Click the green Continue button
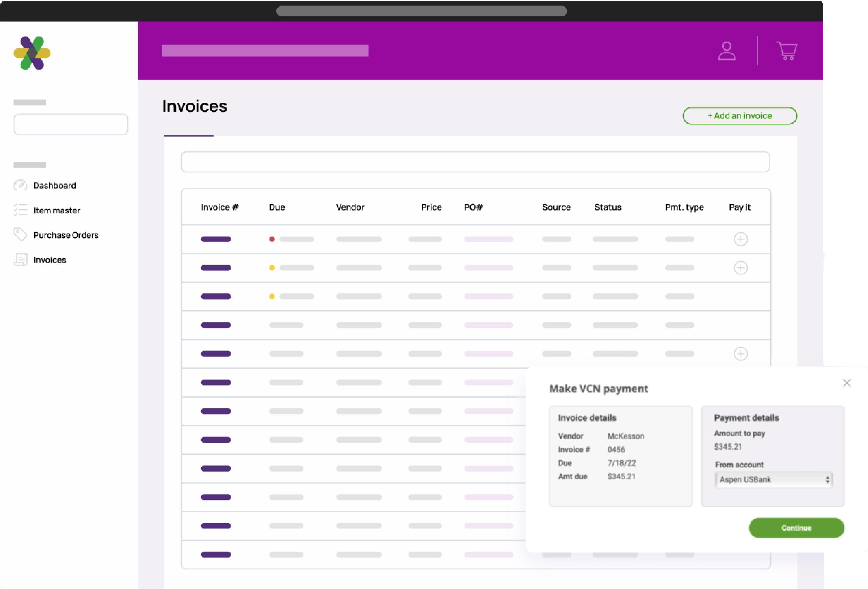Image resolution: width=868 pixels, height=589 pixels. pyautogui.click(x=796, y=528)
